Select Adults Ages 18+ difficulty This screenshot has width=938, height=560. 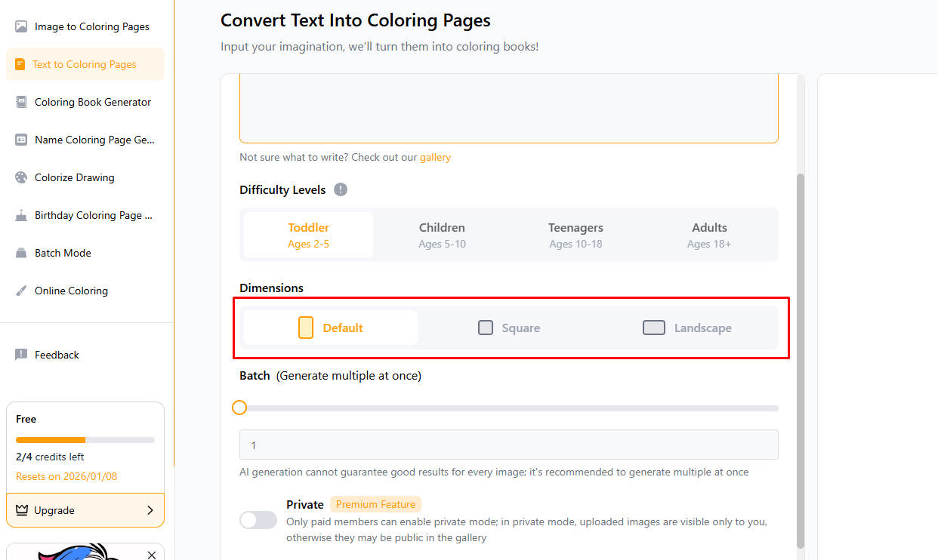(709, 235)
